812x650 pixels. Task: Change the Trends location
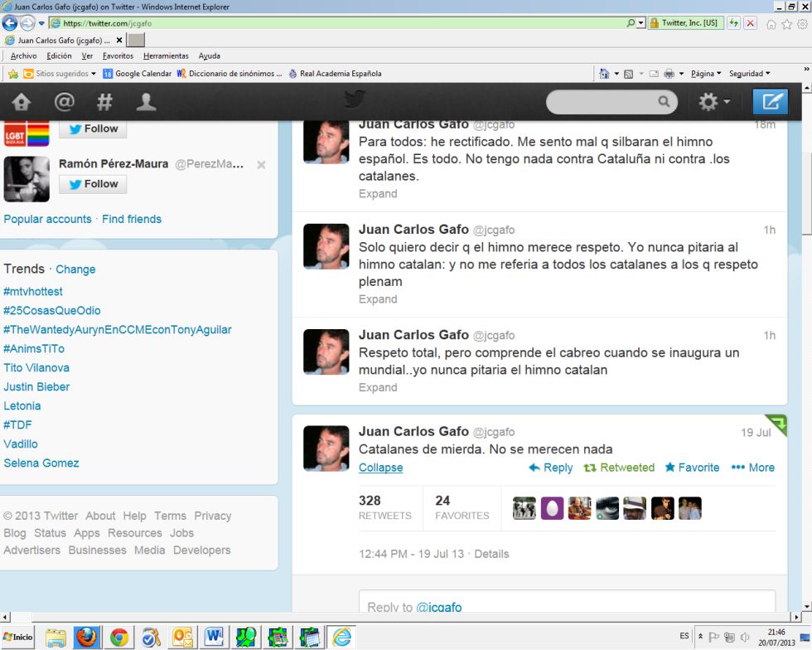[x=75, y=269]
